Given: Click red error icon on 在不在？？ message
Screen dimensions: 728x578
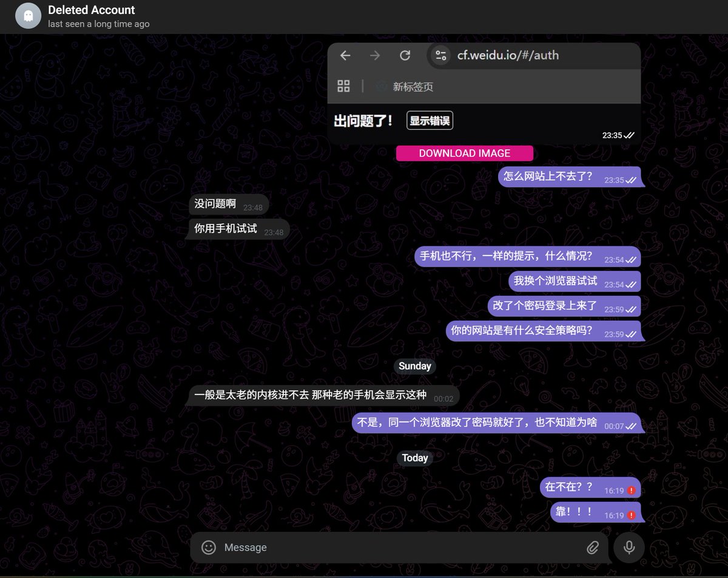Looking at the screenshot, I should click(x=632, y=491).
